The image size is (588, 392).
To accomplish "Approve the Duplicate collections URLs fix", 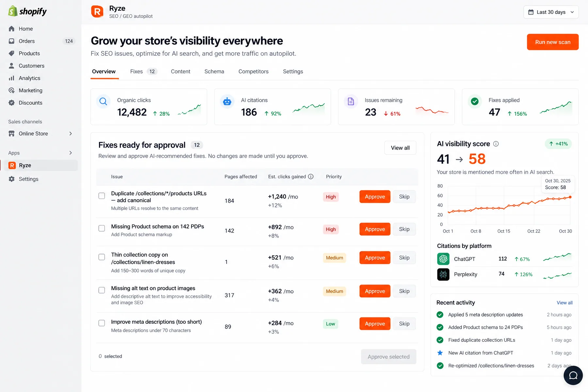I will tap(375, 197).
